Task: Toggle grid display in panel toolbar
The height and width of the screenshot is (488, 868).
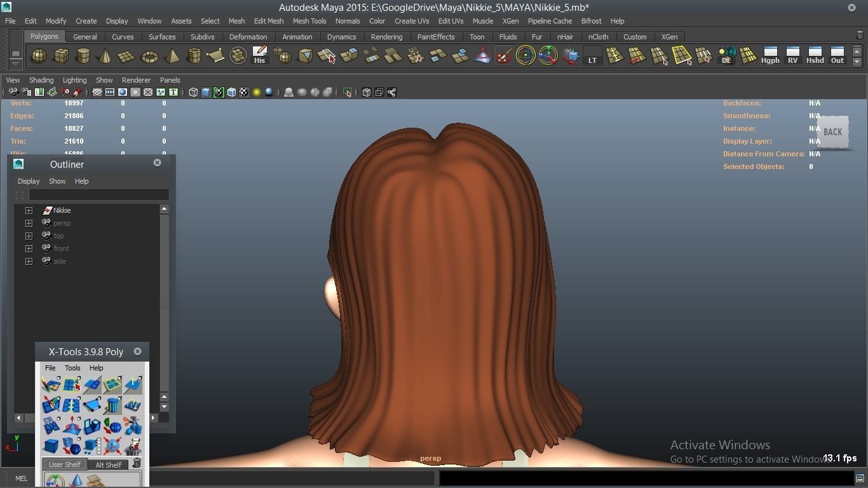Action: click(97, 92)
